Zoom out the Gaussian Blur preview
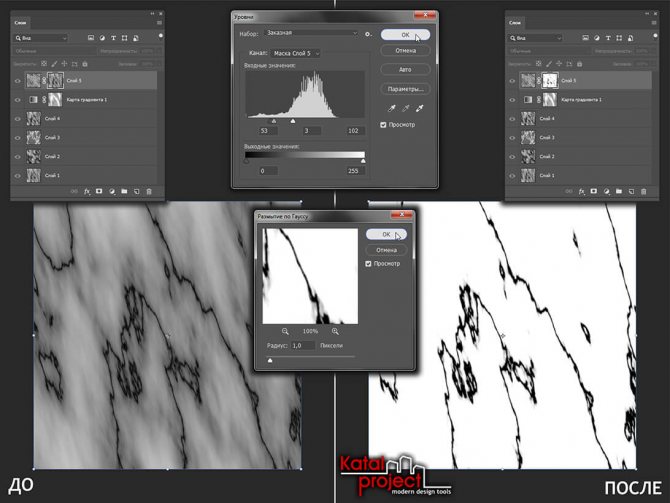 [285, 330]
